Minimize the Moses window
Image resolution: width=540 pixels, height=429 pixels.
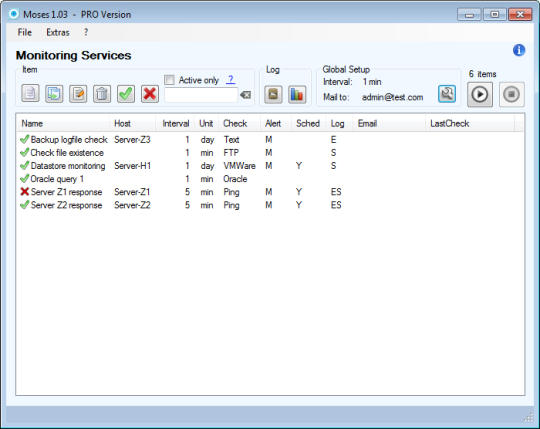tap(469, 14)
